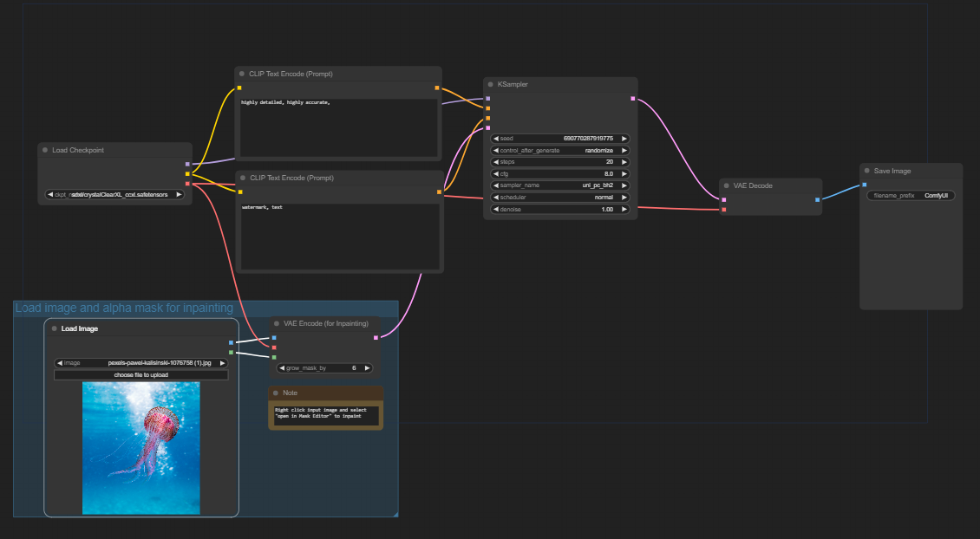Collapse the KSampler node via its header dot
Image resolution: width=980 pixels, height=539 pixels.
[x=493, y=84]
